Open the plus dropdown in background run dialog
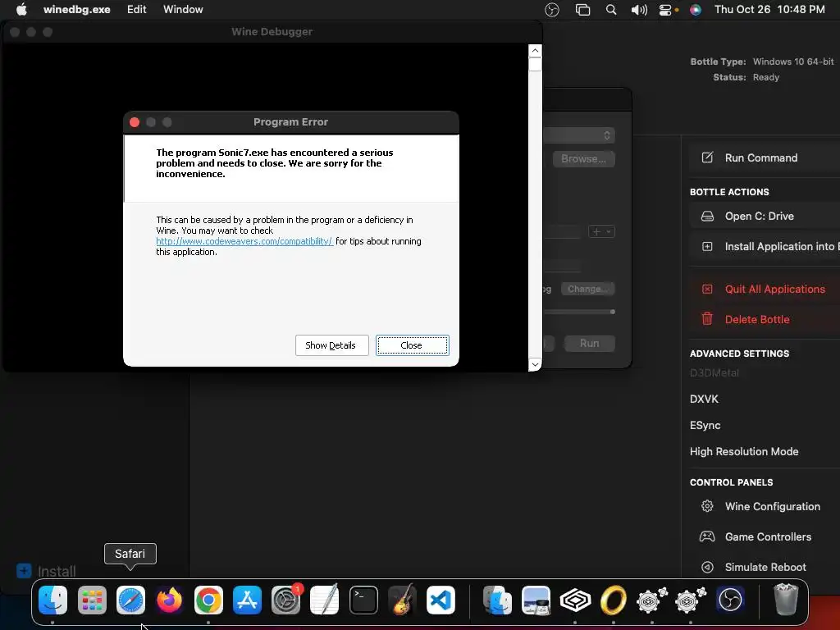Viewport: 840px width, 630px height. (601, 231)
